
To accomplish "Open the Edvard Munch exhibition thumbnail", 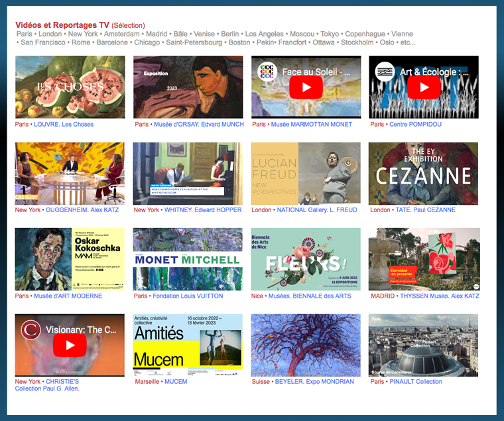I will point(188,87).
